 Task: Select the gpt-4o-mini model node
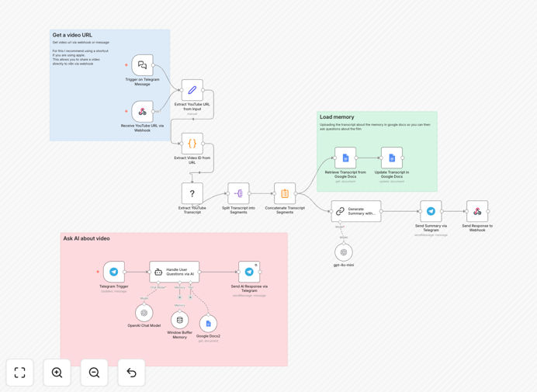click(344, 252)
